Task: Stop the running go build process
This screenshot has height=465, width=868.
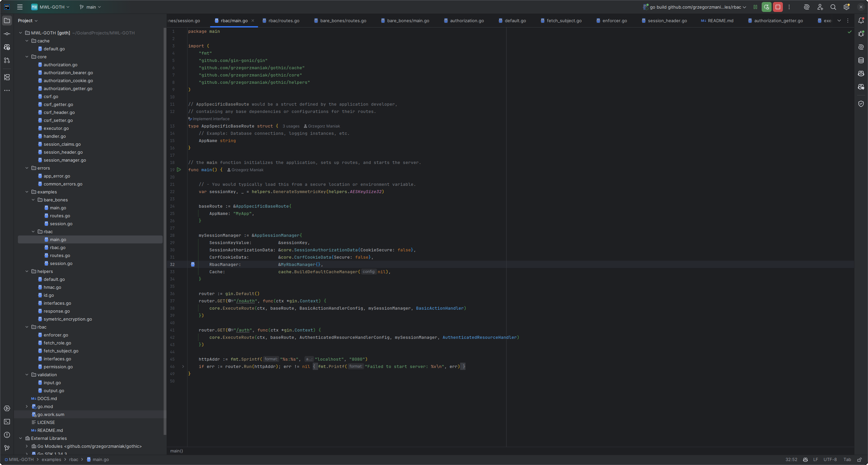Action: click(778, 7)
